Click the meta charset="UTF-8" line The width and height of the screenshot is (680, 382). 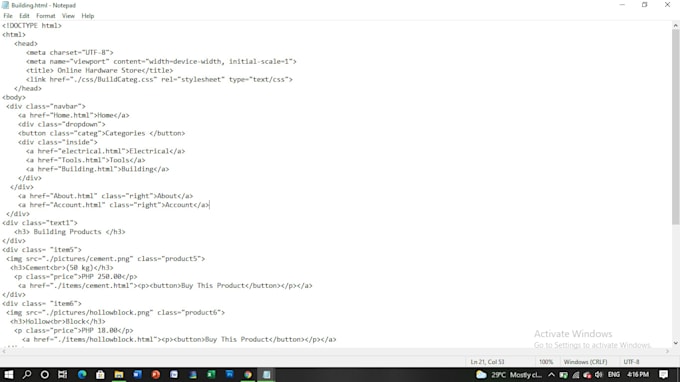[x=69, y=52]
